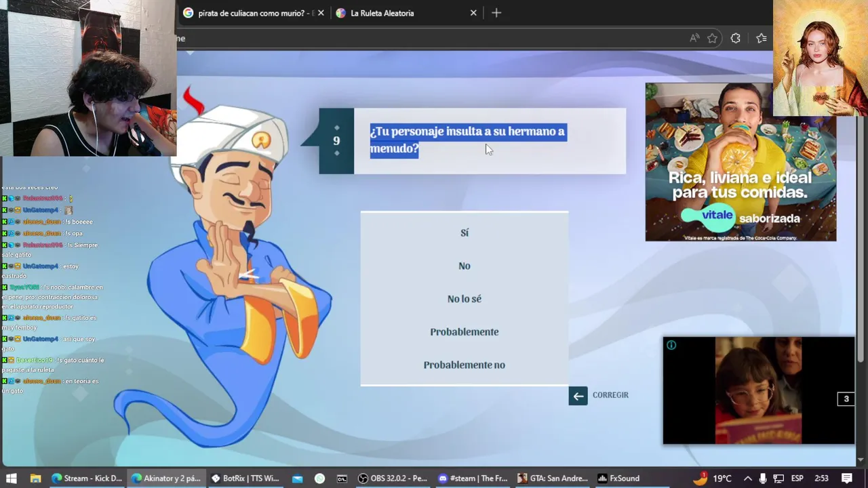Choose the "No lo sé" answer

coord(464,299)
